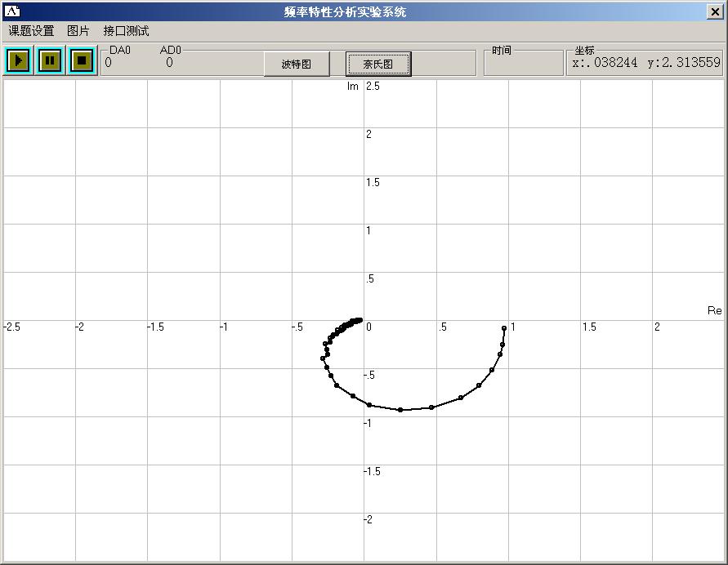728x565 pixels.
Task: Click the DA0 value readout
Action: point(109,63)
